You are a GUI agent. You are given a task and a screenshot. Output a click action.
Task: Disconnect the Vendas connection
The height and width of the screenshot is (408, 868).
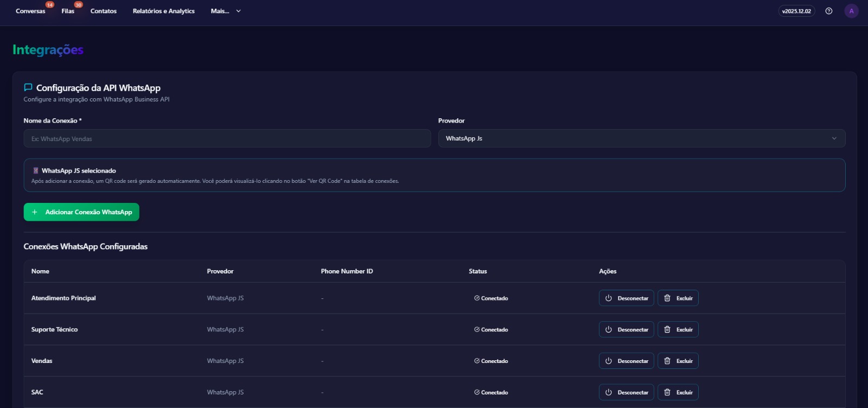tap(627, 361)
